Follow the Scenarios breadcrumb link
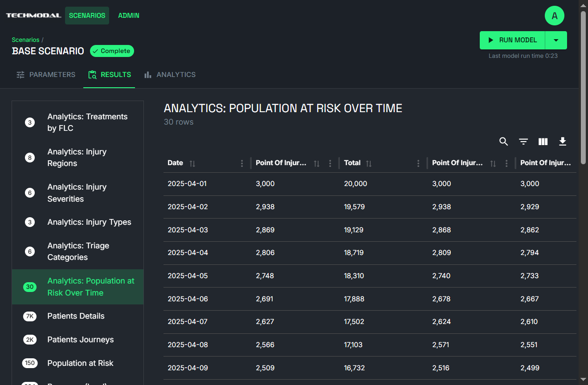The height and width of the screenshot is (385, 588). click(25, 40)
